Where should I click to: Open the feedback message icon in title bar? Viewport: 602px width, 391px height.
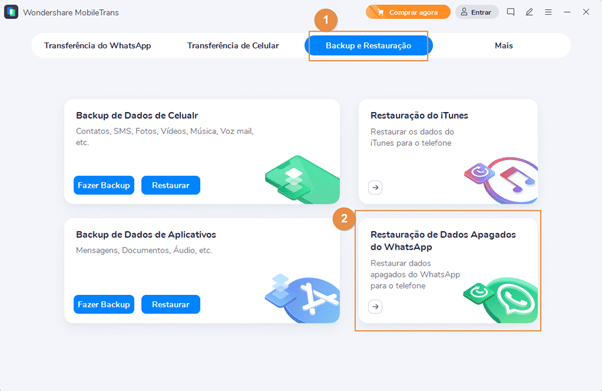[510, 12]
